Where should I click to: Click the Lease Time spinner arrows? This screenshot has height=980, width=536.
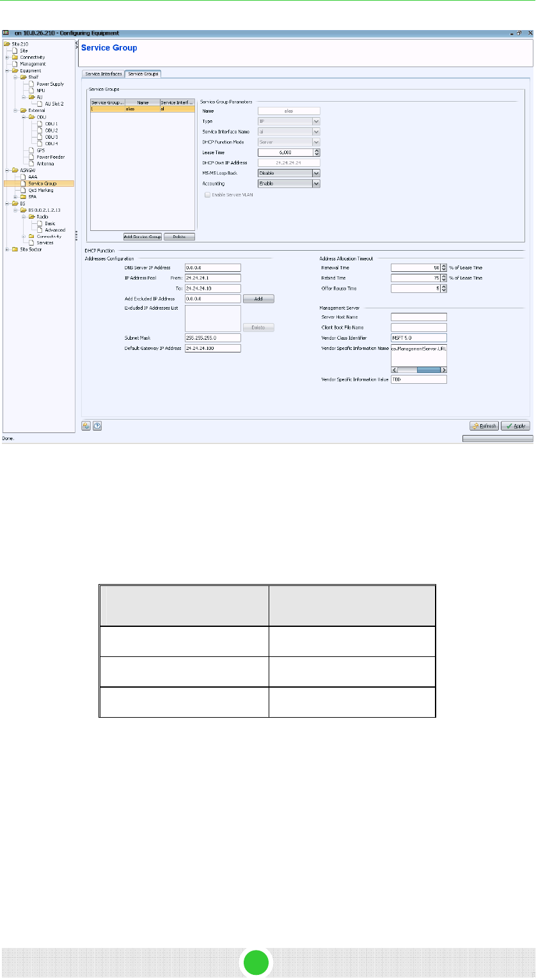tap(317, 152)
